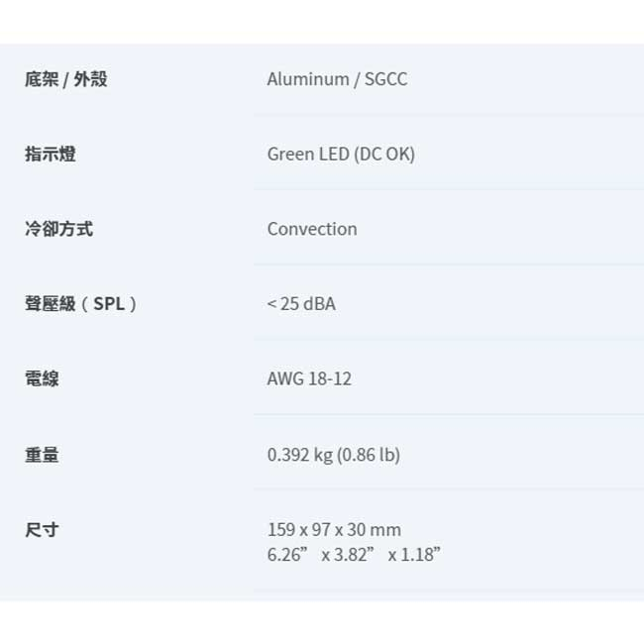This screenshot has height=644, width=644.
Task: Click the SGCC word in first row
Action: [x=386, y=79]
